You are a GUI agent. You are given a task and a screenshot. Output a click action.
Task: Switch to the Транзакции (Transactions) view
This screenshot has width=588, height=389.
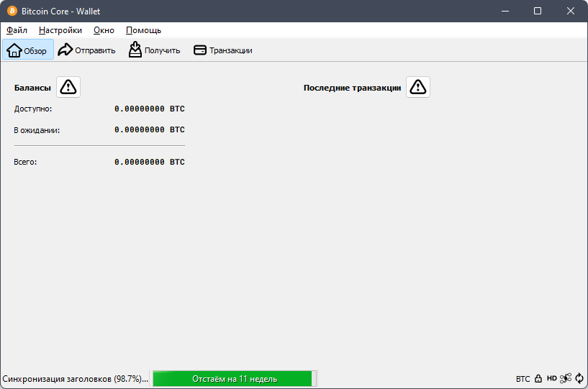point(222,50)
